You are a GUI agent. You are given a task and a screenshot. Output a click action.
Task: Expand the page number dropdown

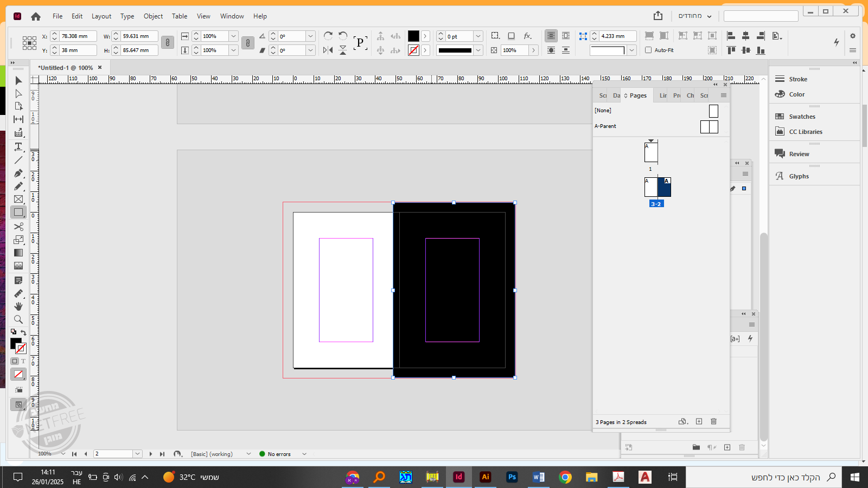click(137, 454)
